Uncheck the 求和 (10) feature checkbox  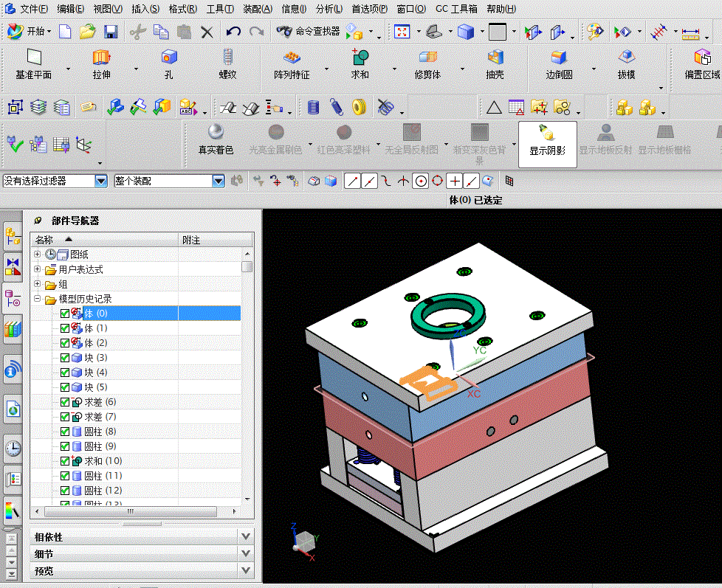[65, 461]
